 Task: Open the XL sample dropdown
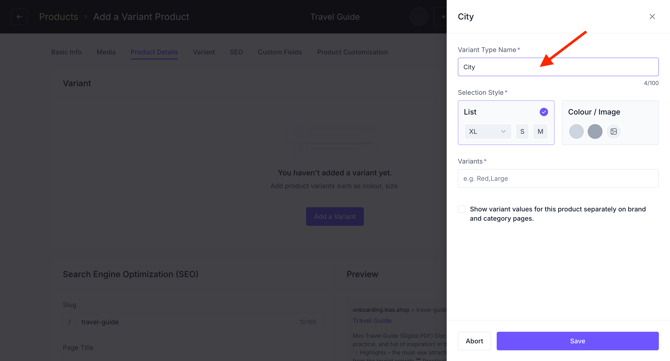click(x=488, y=132)
